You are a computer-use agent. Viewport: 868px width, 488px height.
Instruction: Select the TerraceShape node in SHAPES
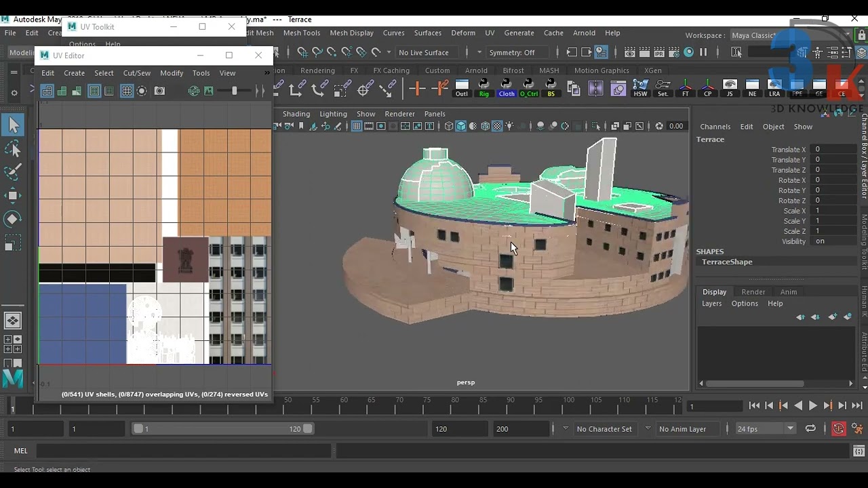click(727, 262)
